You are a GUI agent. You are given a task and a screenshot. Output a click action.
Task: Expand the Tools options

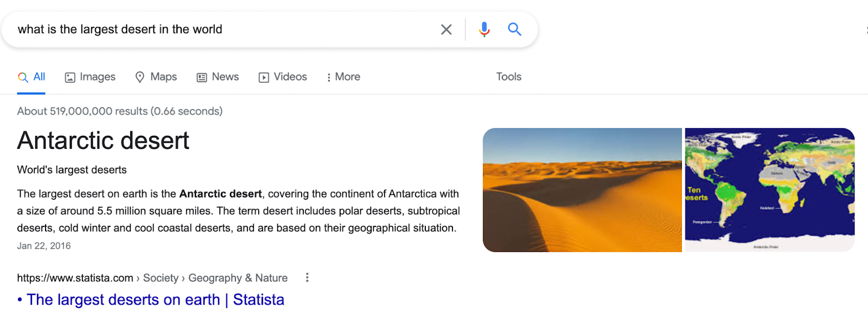tap(508, 77)
